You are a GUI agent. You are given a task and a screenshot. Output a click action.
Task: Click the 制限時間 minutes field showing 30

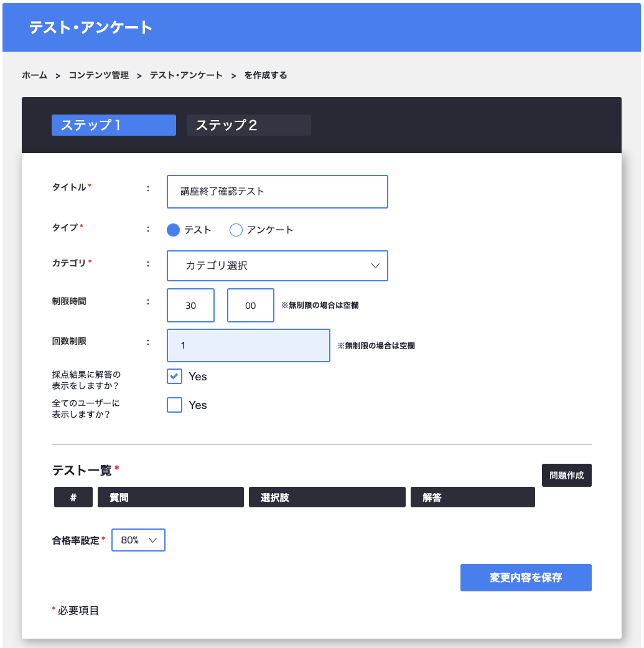pyautogui.click(x=190, y=306)
